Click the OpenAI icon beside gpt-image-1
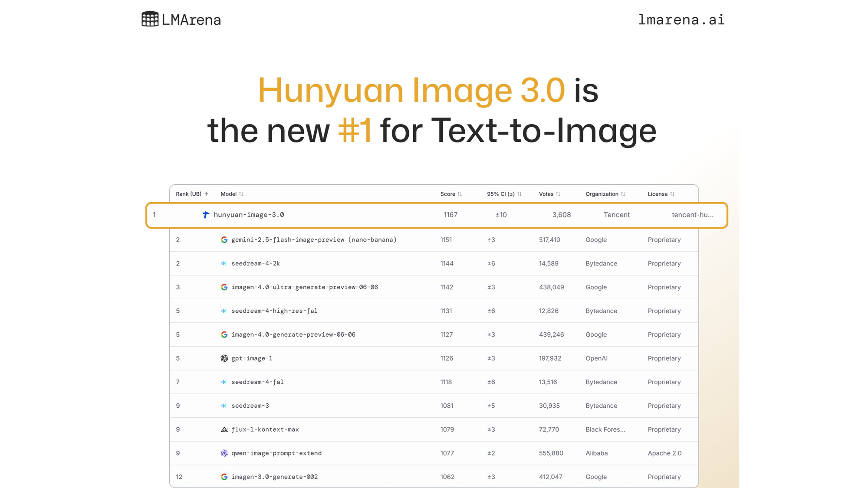Screen dimensions: 868x488 pyautogui.click(x=224, y=358)
